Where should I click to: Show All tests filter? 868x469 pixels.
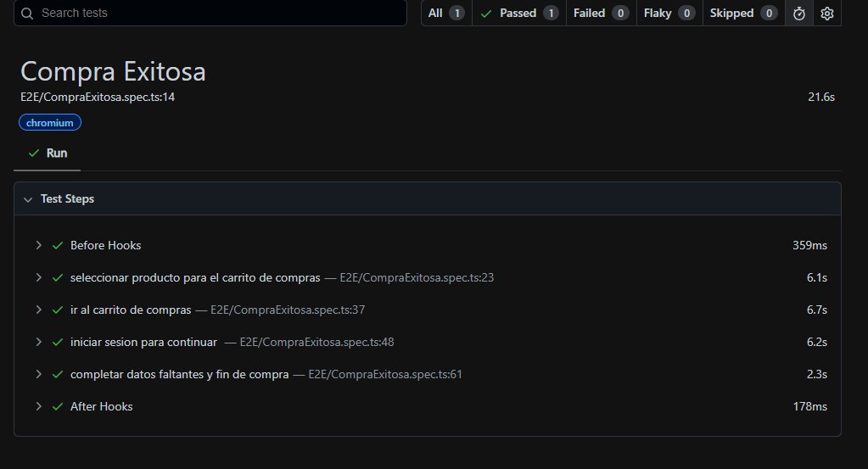(x=445, y=14)
